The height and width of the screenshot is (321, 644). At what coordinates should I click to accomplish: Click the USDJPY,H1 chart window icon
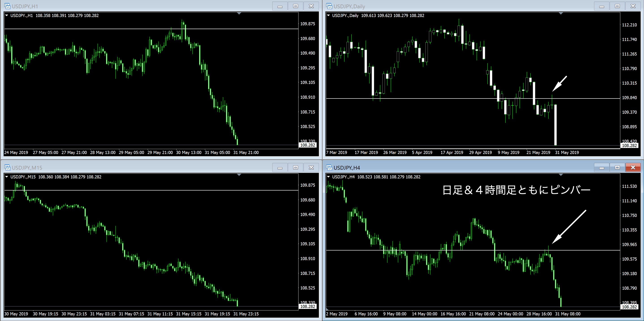pyautogui.click(x=7, y=6)
